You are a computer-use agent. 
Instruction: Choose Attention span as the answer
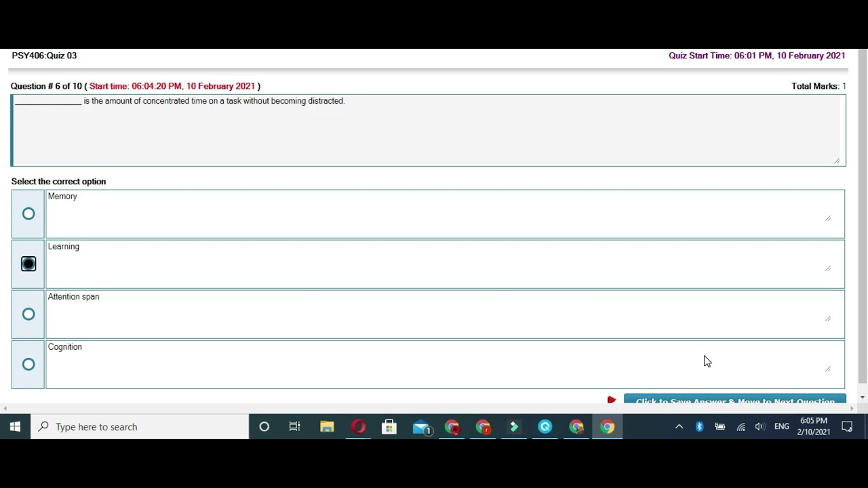coord(28,314)
